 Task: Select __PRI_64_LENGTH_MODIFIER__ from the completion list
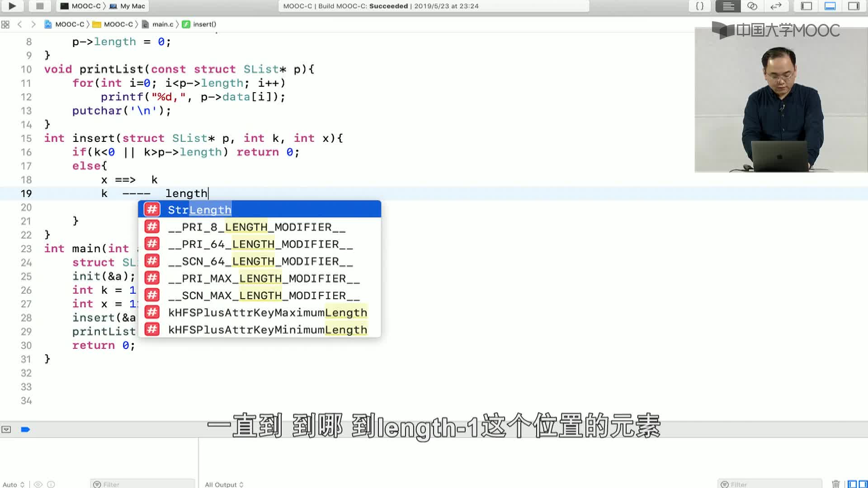259,244
